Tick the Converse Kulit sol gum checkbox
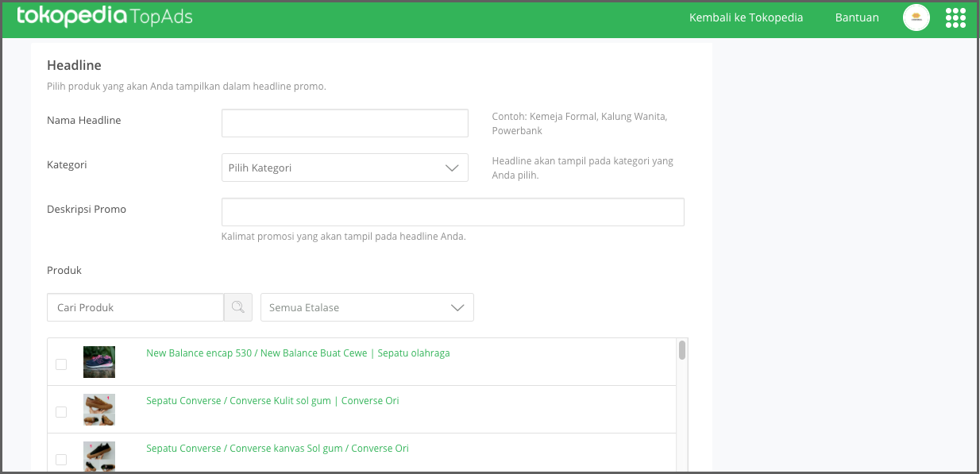Screen dimensions: 980x474 (61, 412)
